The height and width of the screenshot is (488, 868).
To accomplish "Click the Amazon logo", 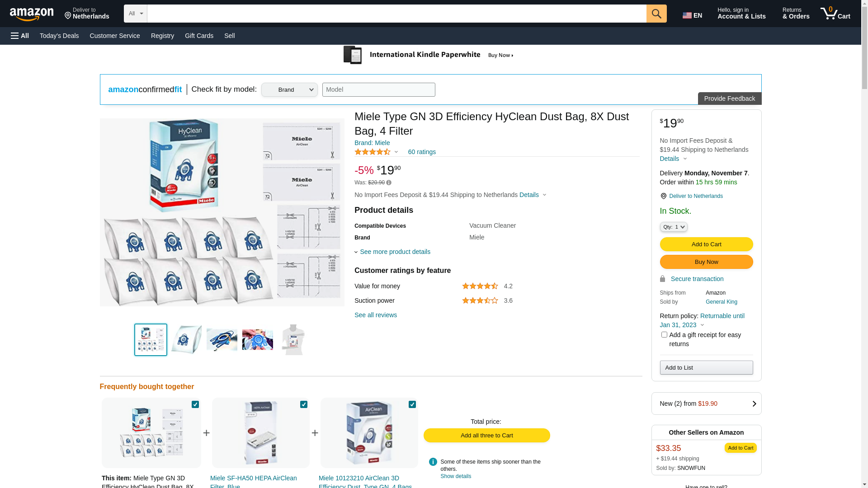I will point(32,14).
